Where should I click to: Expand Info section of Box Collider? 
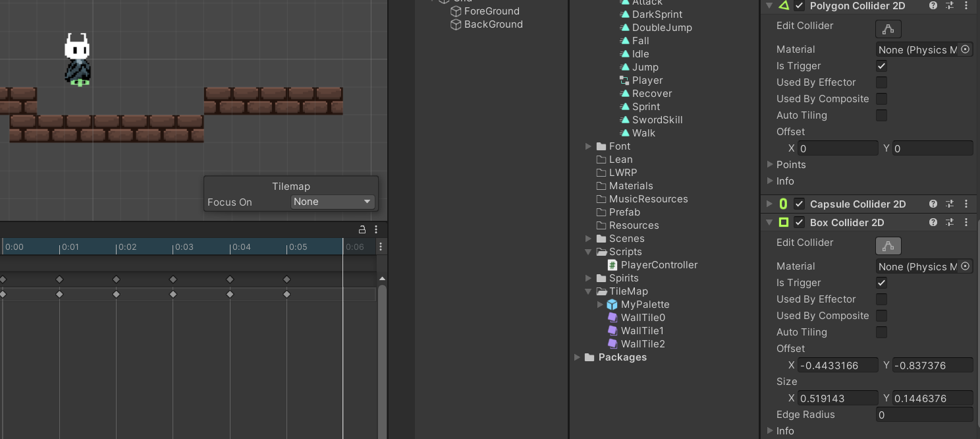click(x=770, y=430)
